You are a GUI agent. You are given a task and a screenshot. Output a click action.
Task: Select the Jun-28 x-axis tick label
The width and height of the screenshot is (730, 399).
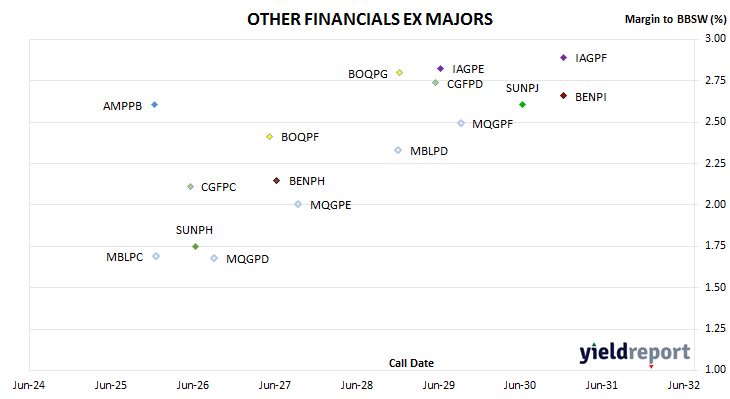click(357, 385)
